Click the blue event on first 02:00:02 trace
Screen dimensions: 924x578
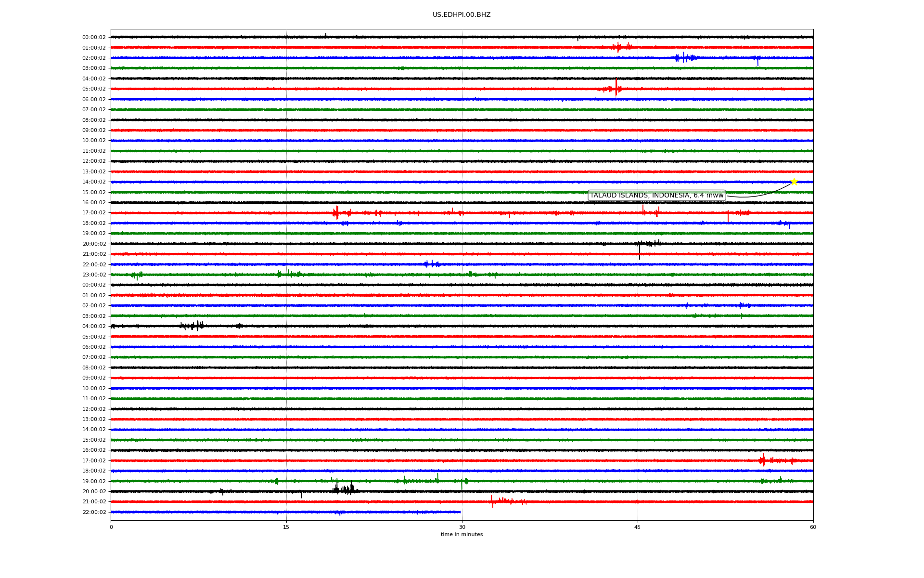(x=684, y=58)
